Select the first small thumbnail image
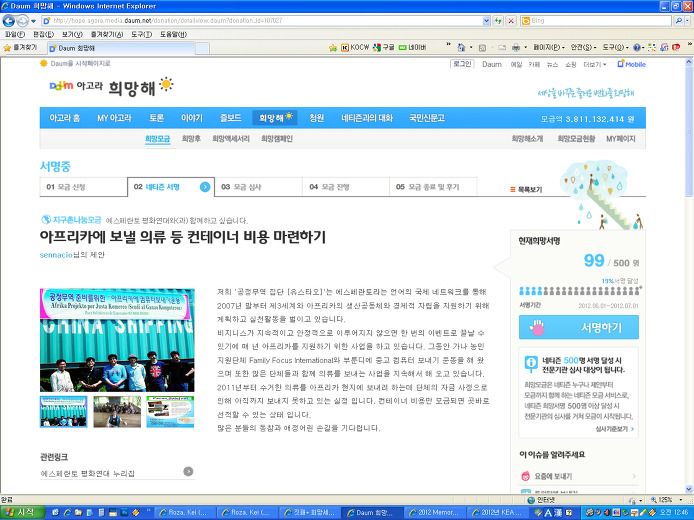The height and width of the screenshot is (520, 694). [x=64, y=412]
